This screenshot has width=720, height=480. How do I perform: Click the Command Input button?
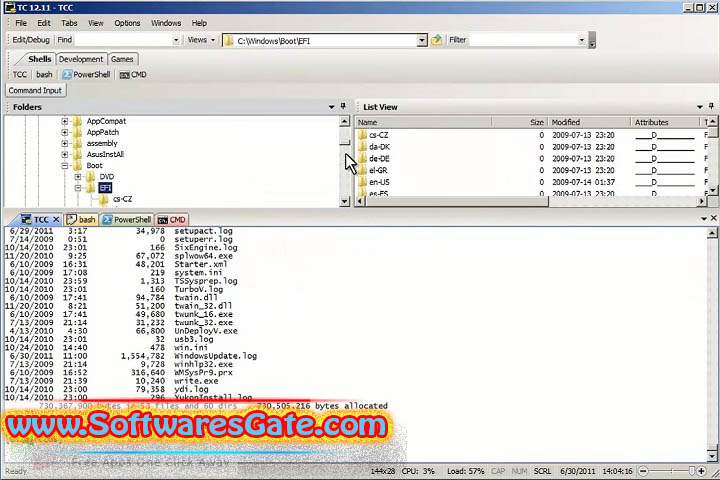(x=35, y=90)
